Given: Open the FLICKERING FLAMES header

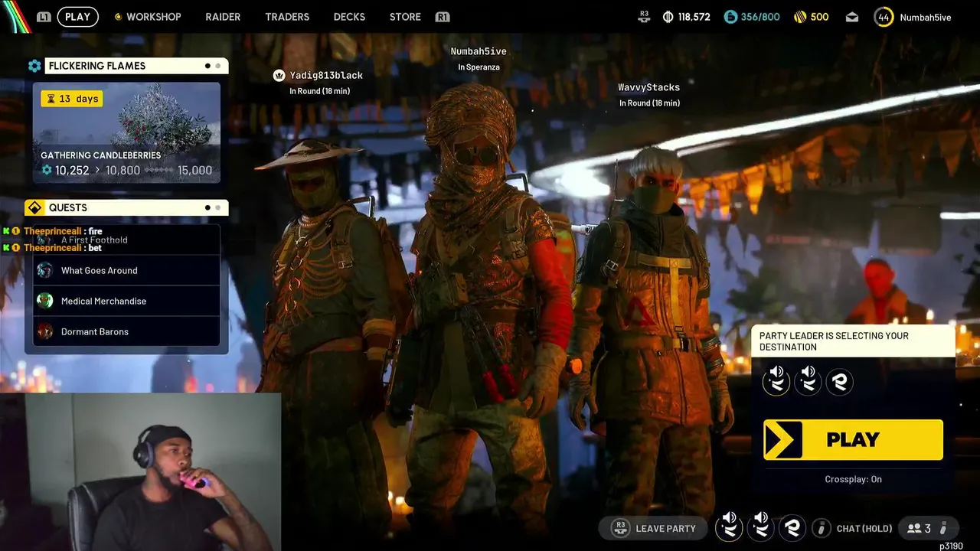Looking at the screenshot, I should [x=136, y=66].
